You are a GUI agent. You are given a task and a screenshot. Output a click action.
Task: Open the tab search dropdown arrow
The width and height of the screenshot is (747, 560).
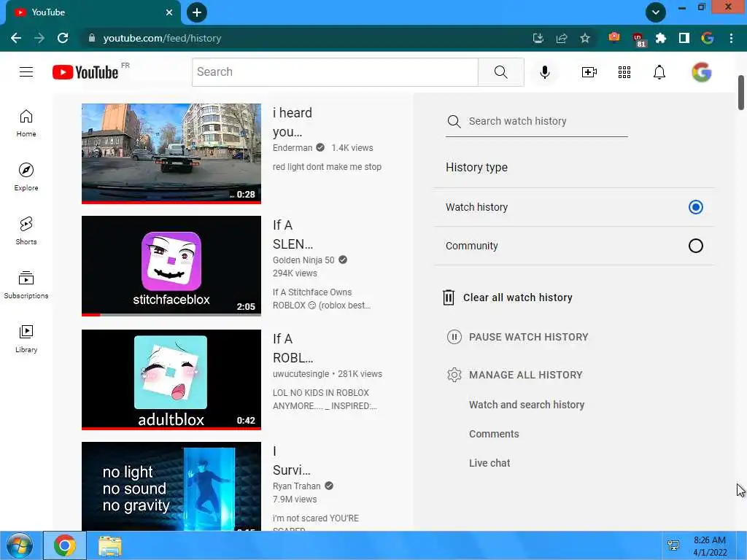pos(656,12)
